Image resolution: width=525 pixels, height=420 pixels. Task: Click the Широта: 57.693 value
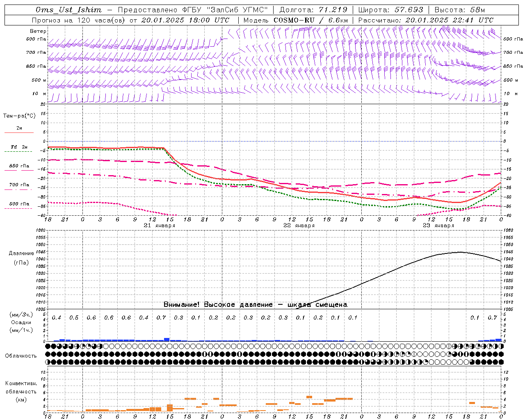390,10
